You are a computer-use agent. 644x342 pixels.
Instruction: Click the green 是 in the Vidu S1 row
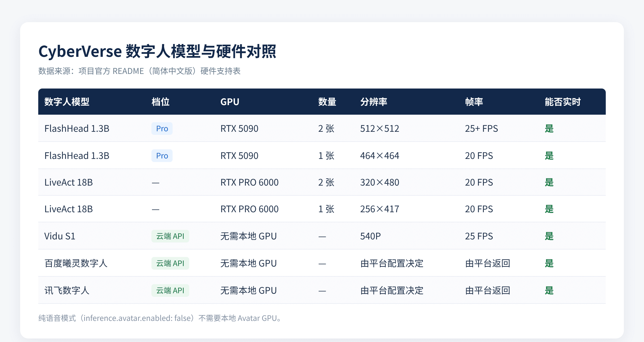point(549,236)
